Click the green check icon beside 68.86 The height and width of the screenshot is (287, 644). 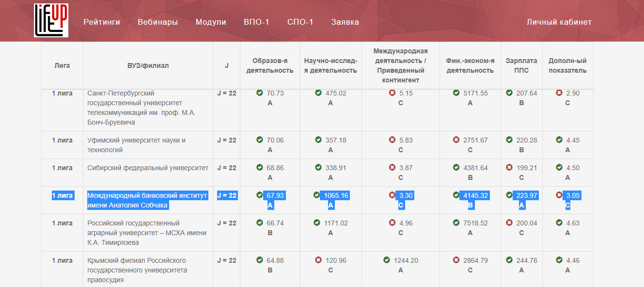coord(260,168)
